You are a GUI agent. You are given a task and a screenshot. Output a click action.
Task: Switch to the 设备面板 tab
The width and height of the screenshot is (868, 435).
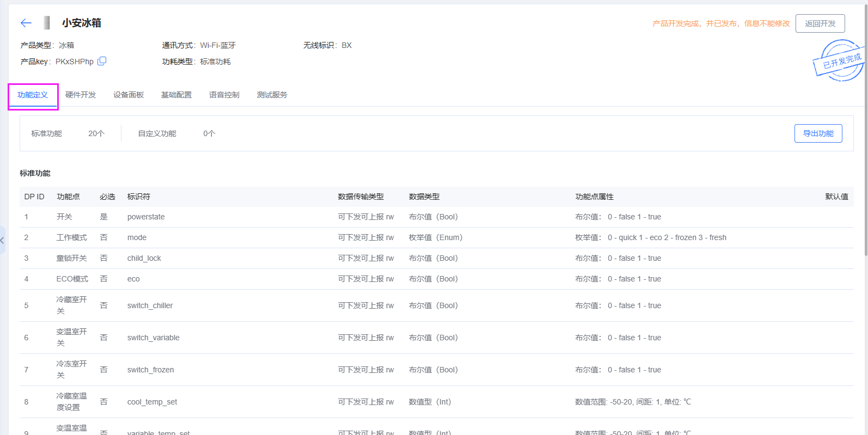point(129,95)
